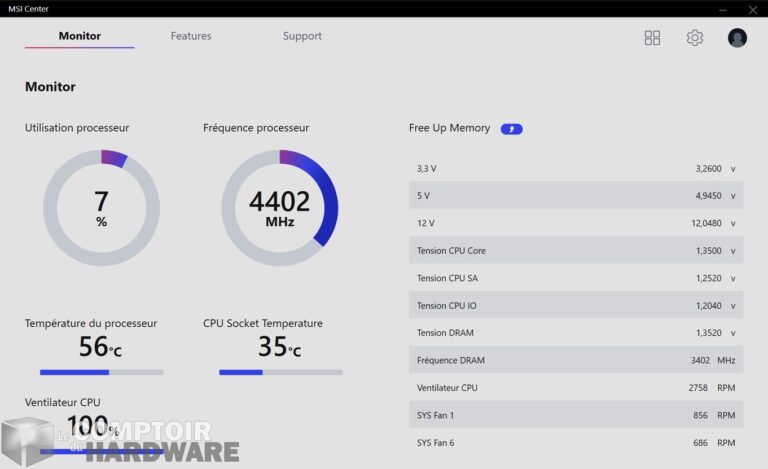Switch to the Support tab
The image size is (768, 469).
[x=302, y=36]
